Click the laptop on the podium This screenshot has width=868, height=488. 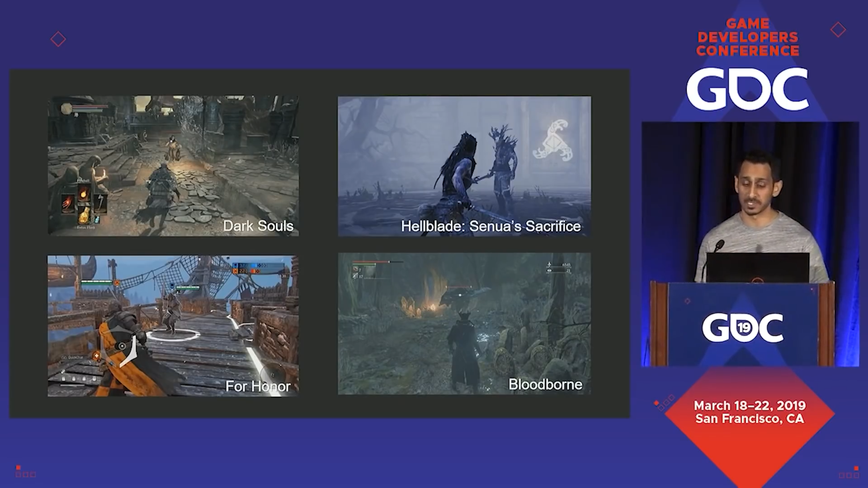coord(757,267)
